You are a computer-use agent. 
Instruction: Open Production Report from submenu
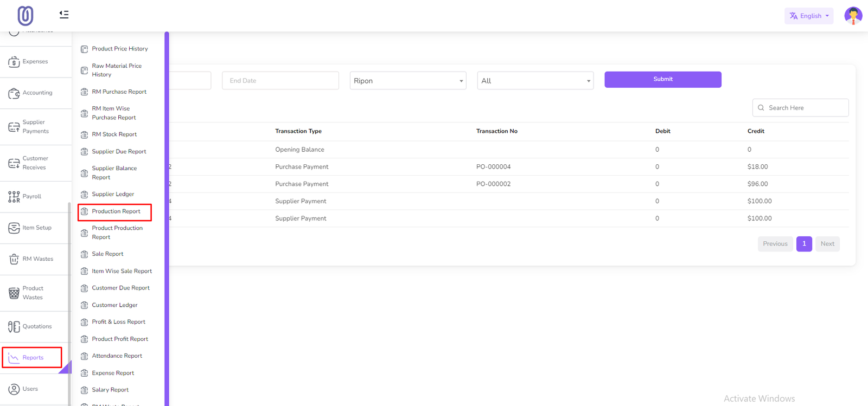[x=116, y=211]
